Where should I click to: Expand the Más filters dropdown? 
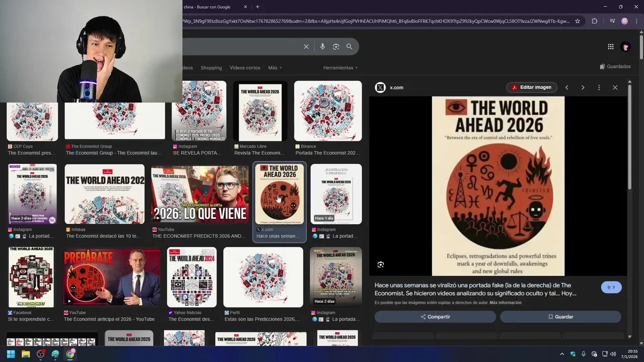pyautogui.click(x=275, y=68)
